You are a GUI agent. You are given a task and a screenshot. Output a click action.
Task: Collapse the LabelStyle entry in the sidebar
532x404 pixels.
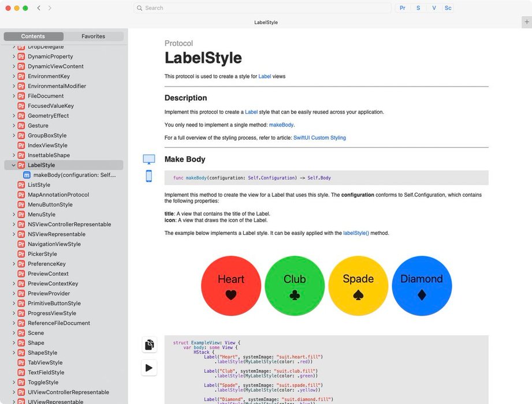pos(13,165)
